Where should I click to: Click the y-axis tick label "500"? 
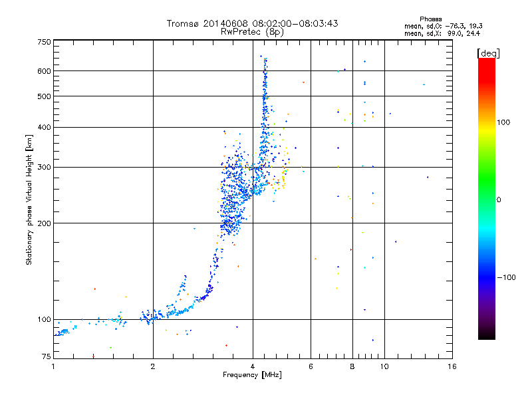44,96
